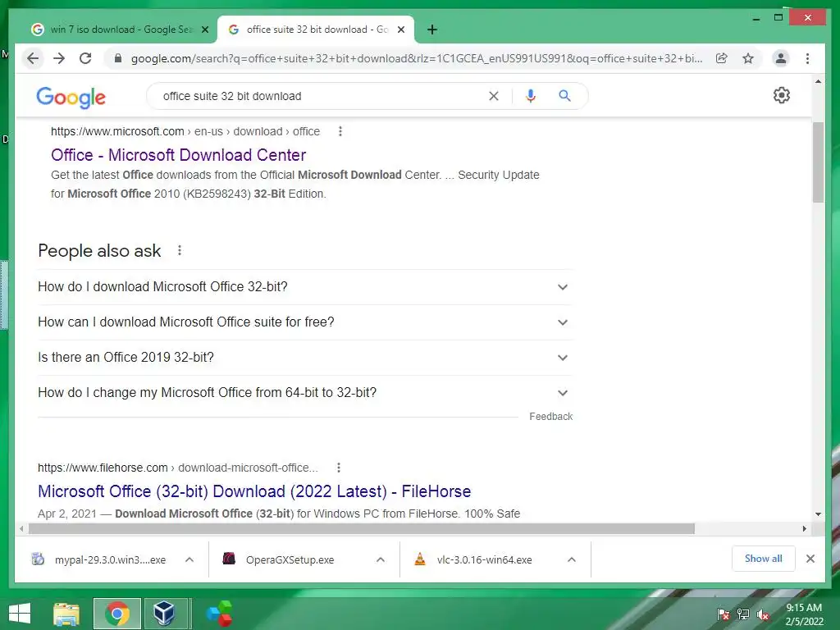This screenshot has height=630, width=840.
Task: Click the scroll up arrow
Action: click(818, 81)
